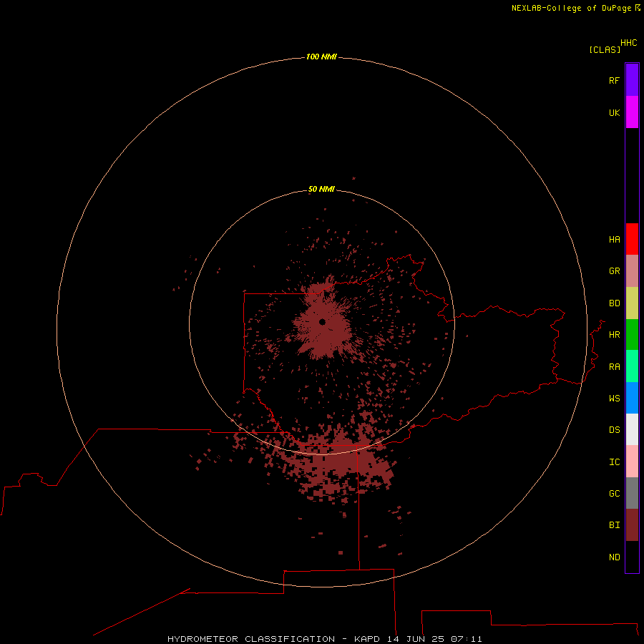Click the ND legend label
Screen dimensions: 644x644
coord(614,557)
